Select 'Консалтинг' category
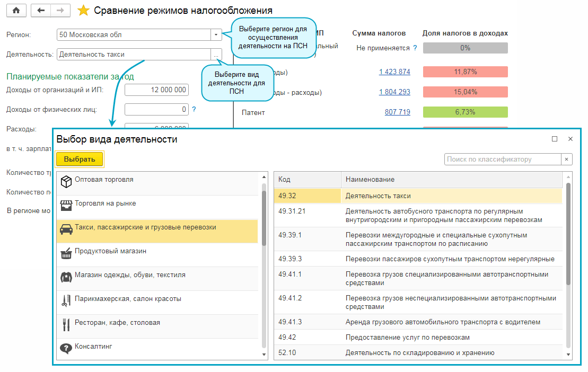588x372 pixels. [157, 349]
